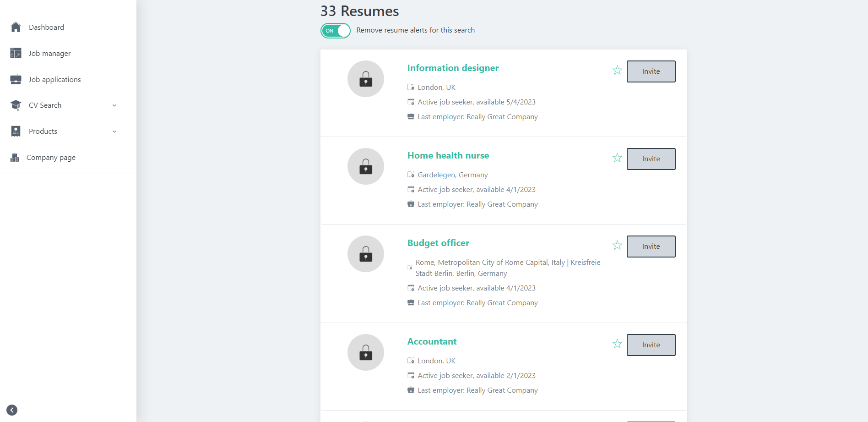Invite the Information designer candidate
Screen dimensions: 868x422
651,71
